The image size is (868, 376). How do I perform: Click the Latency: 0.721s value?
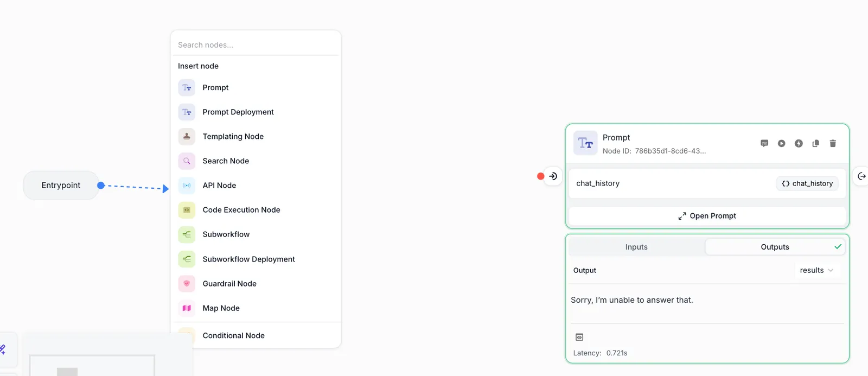601,353
